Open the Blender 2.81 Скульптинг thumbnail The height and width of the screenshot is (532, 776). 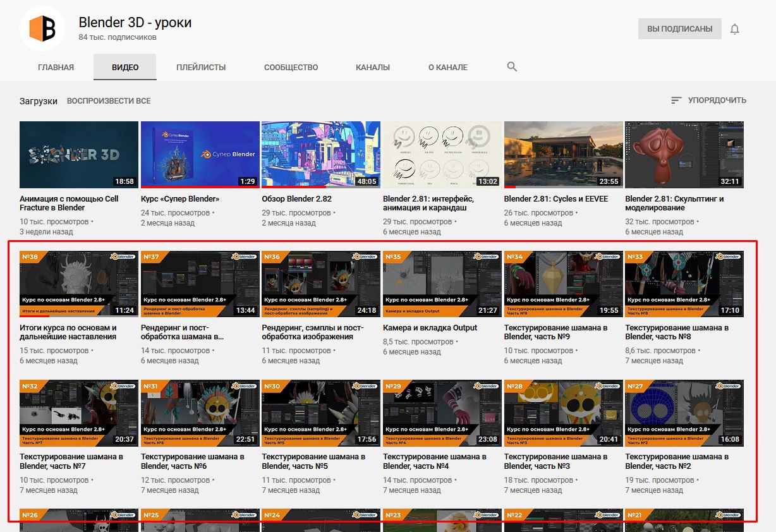pyautogui.click(x=684, y=155)
